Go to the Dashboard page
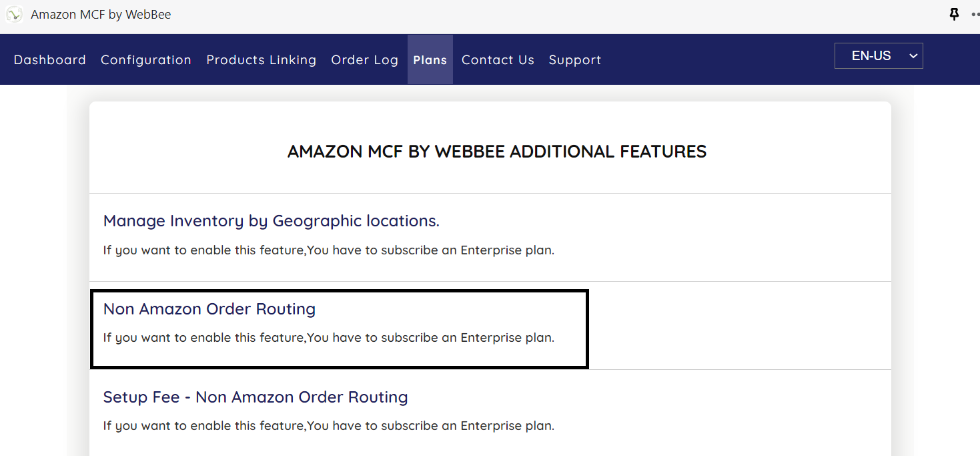 (50, 60)
